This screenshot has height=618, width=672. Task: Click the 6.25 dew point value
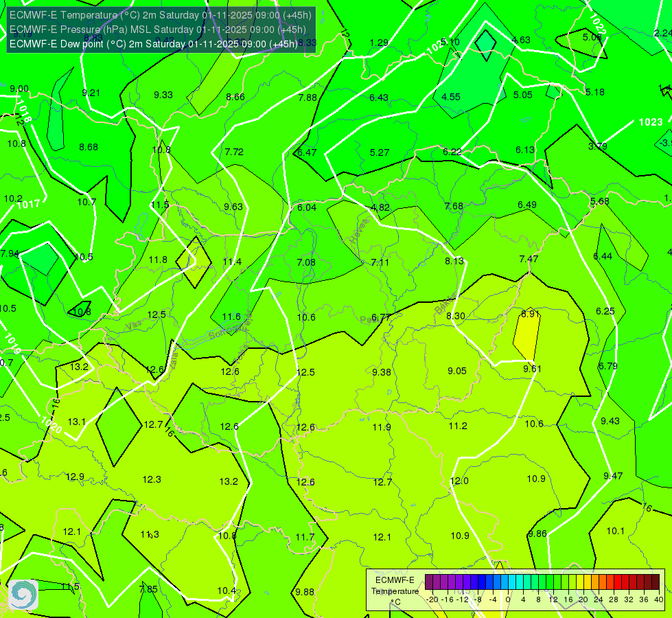coord(605,311)
